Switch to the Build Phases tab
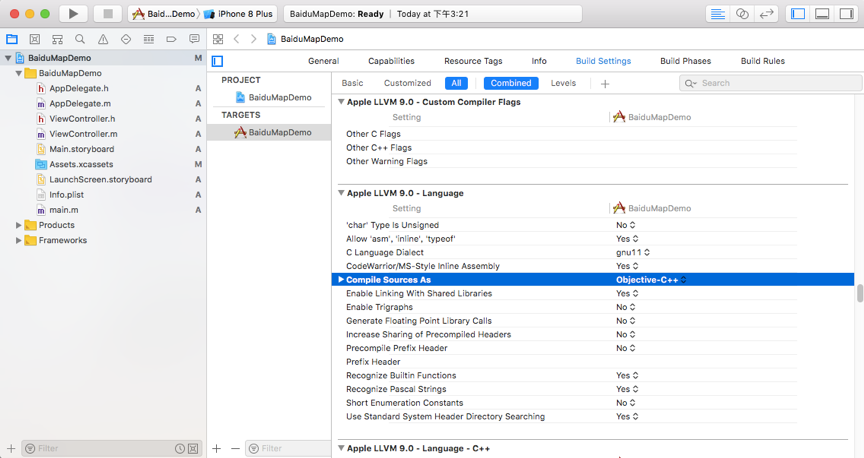The image size is (864, 458). point(685,61)
